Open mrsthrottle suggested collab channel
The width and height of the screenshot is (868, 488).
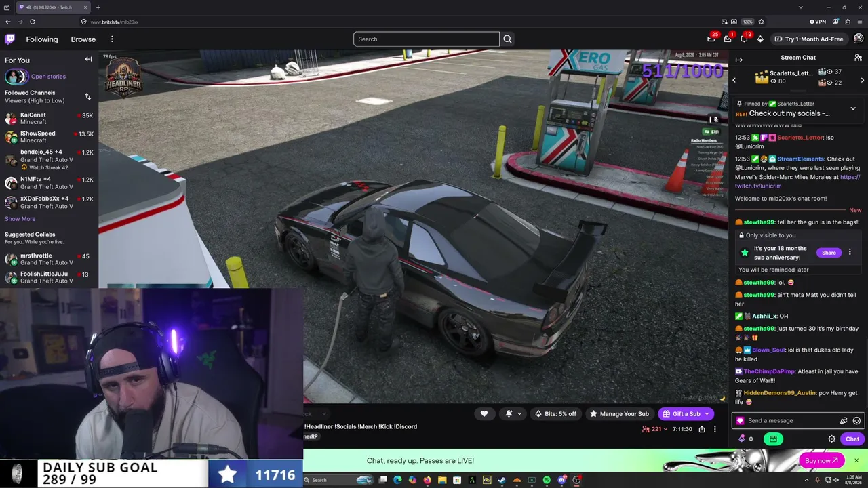click(x=49, y=259)
